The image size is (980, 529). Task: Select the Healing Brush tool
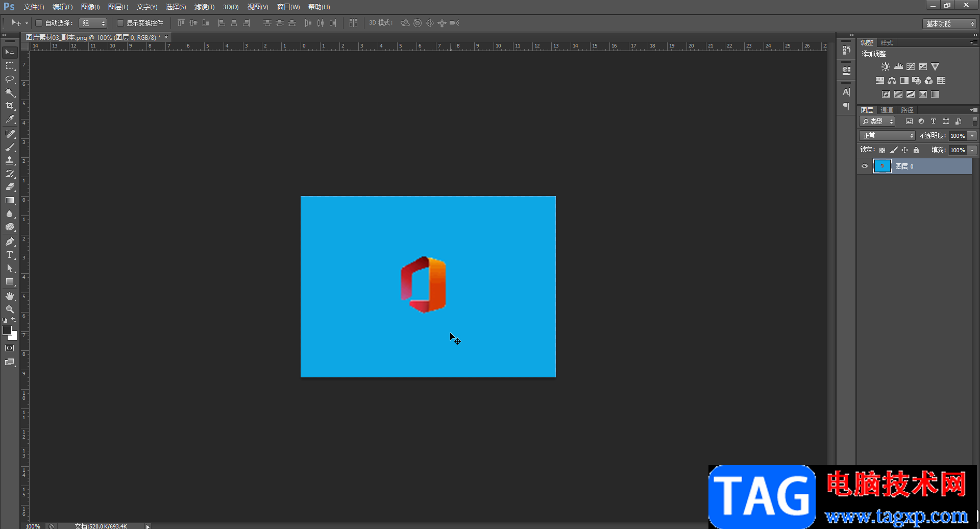point(10,134)
